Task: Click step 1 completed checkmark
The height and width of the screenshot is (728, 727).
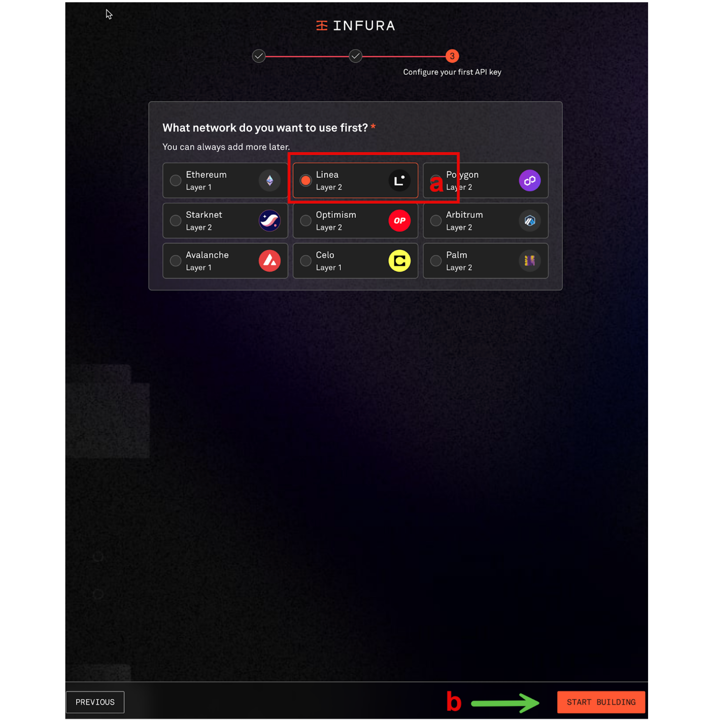Action: 260,56
